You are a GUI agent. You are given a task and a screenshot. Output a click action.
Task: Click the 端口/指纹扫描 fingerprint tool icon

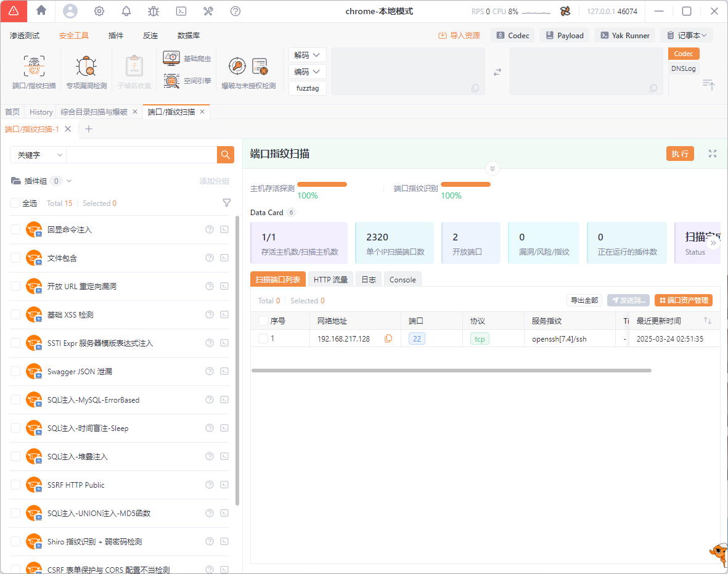pyautogui.click(x=34, y=67)
